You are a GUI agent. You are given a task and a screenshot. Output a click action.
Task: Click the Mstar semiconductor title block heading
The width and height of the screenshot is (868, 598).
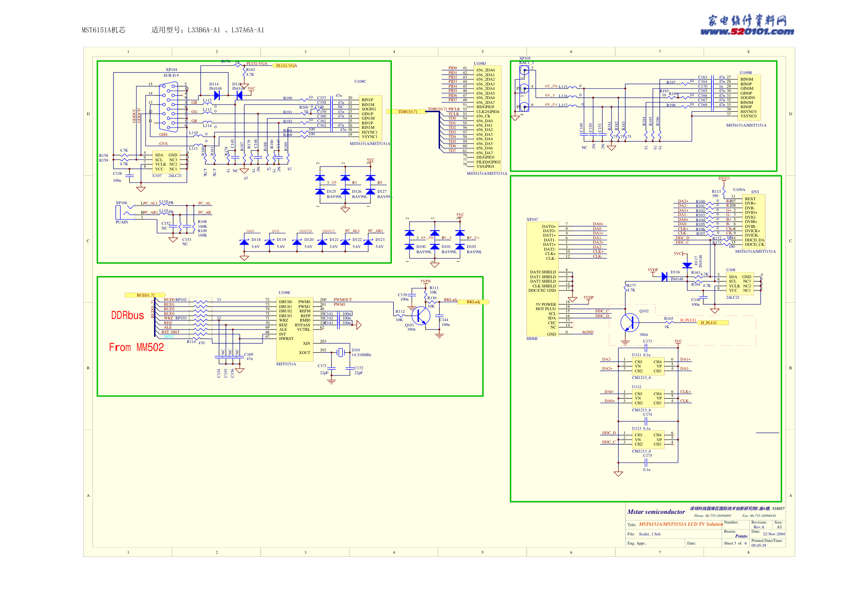(x=656, y=512)
